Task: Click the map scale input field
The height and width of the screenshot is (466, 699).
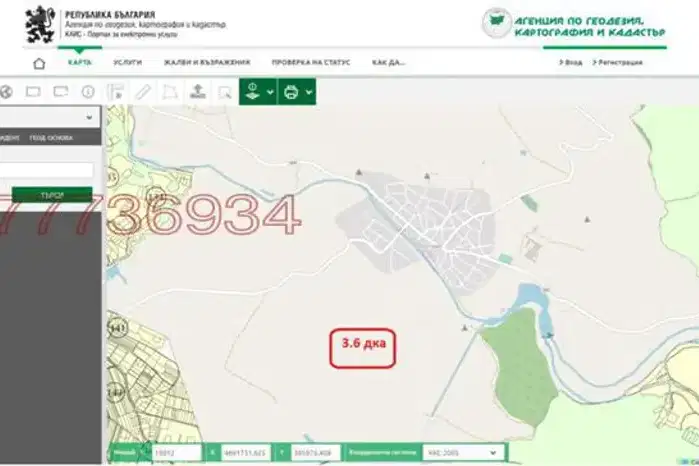Action: click(x=177, y=453)
